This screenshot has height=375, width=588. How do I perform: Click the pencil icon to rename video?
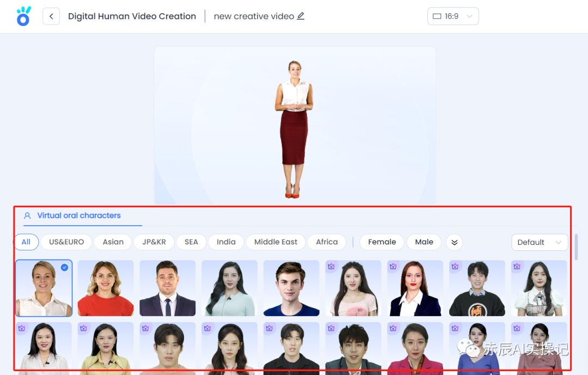coord(301,16)
